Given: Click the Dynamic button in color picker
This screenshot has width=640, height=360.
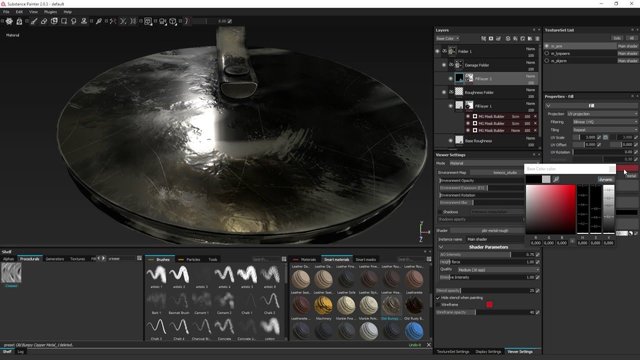Looking at the screenshot, I should coord(606,179).
